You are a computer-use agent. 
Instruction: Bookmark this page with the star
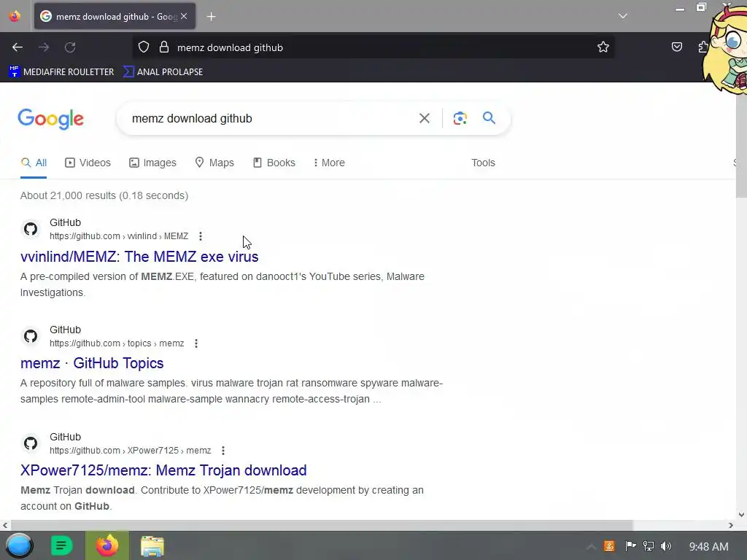pos(603,47)
